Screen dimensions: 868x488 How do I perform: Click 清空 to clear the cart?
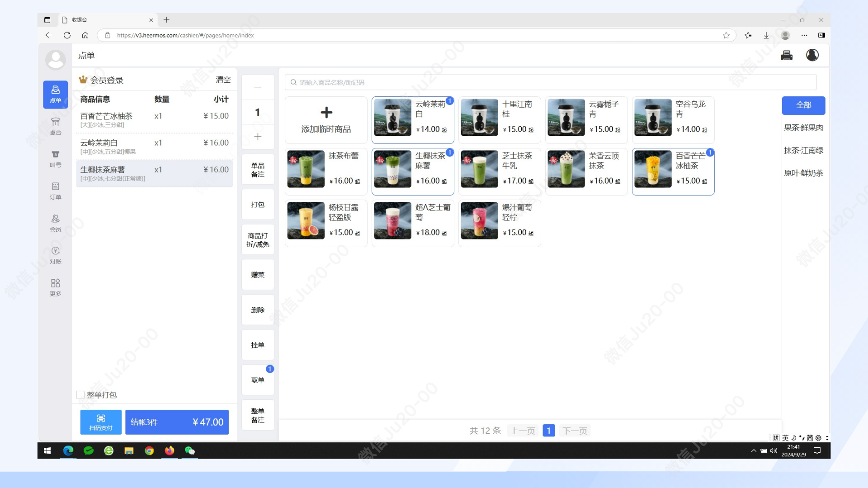223,80
